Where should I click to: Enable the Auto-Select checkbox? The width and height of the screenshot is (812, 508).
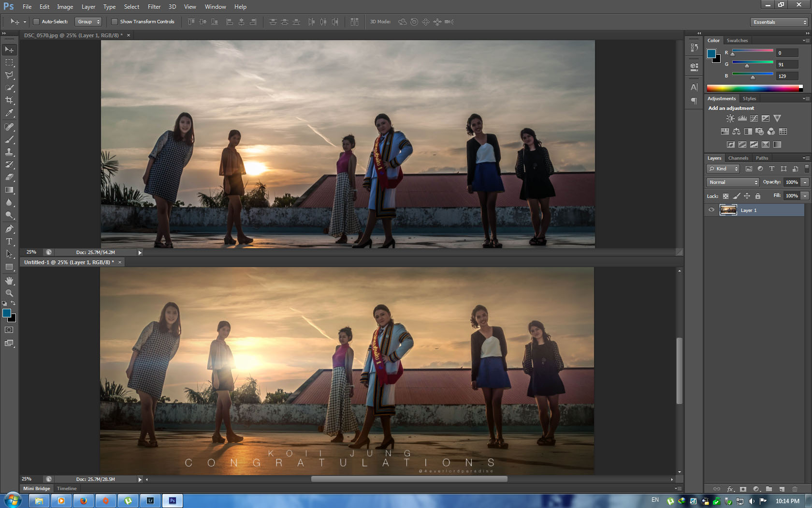coord(36,22)
